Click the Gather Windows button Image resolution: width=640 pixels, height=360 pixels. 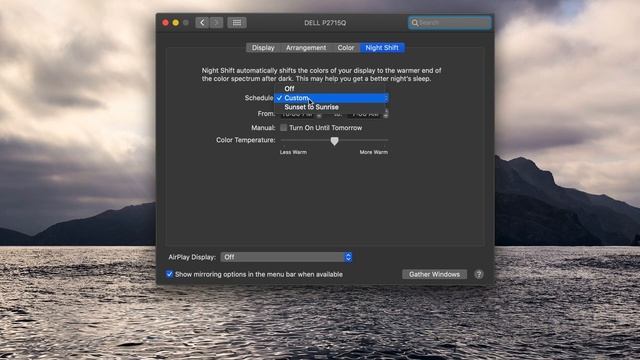434,274
